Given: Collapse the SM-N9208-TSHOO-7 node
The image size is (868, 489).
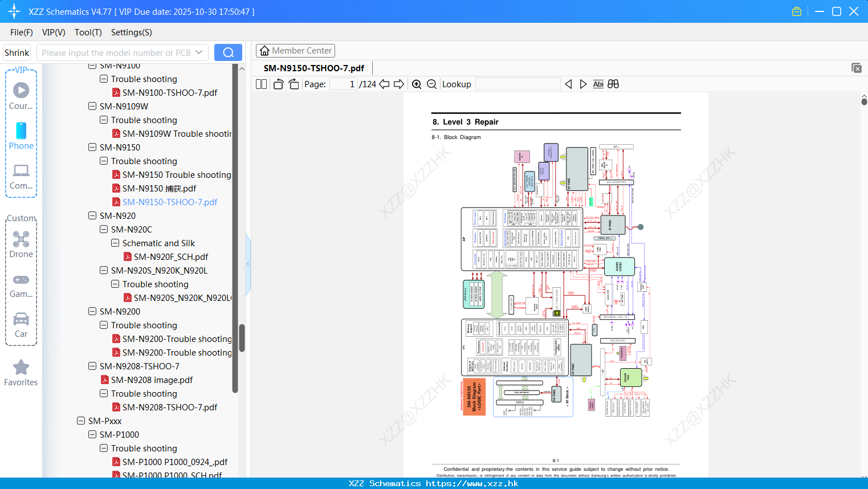Looking at the screenshot, I should click(x=92, y=366).
